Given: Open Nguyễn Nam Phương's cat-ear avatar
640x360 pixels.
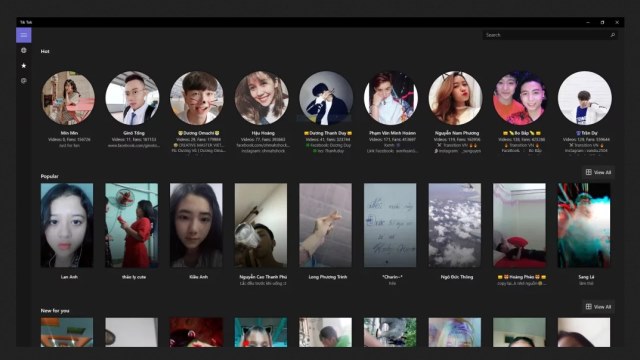Looking at the screenshot, I should coord(455,98).
